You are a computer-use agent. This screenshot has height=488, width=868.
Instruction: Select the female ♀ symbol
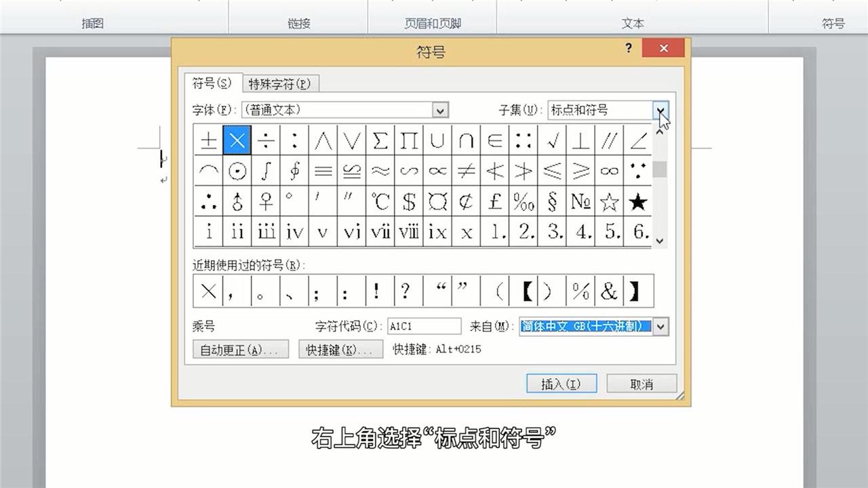[266, 201]
